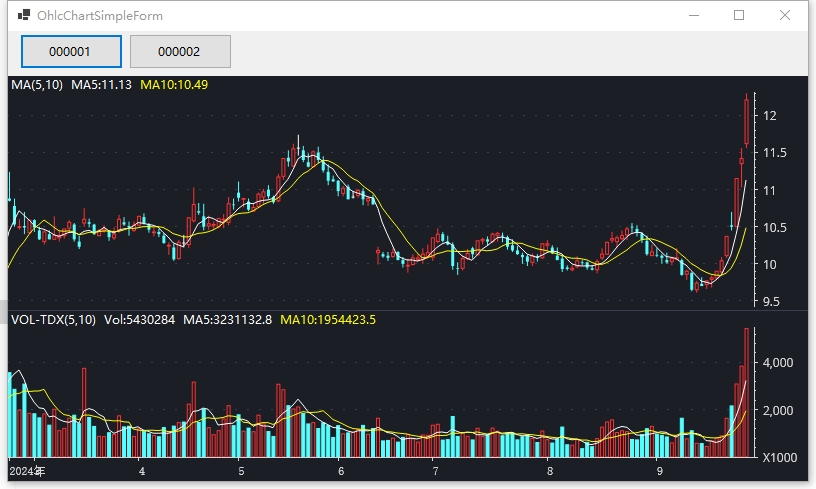The width and height of the screenshot is (816, 489).
Task: Click the 4,000 volume axis label
Action: click(x=778, y=362)
